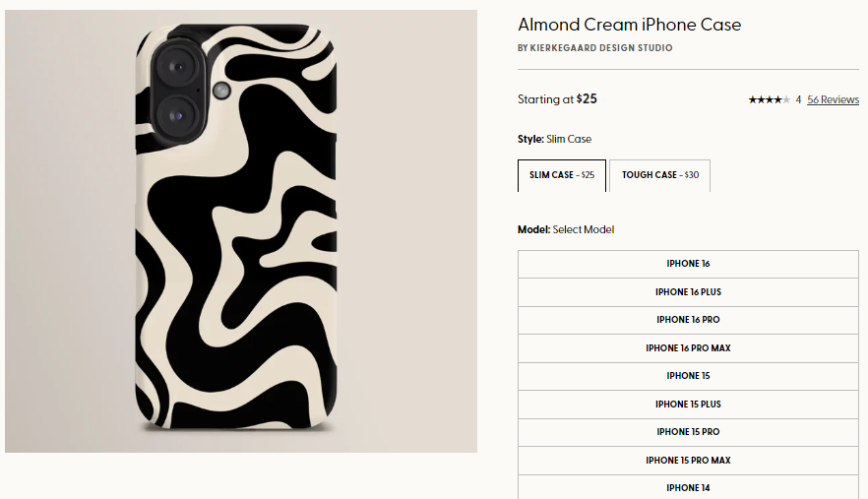Choose the iPhone 16 model
Screen dimensions: 868x499
688,264
